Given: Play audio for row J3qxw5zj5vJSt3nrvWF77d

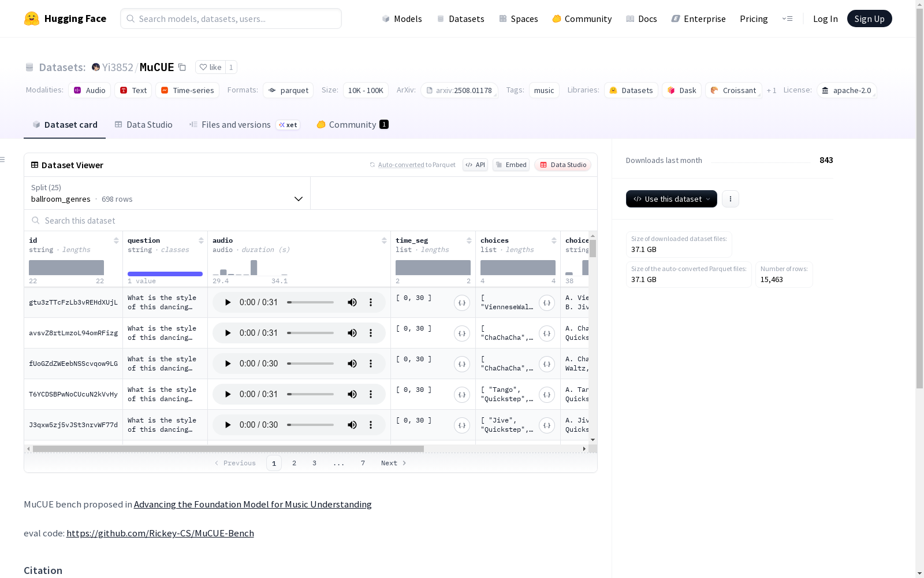Looking at the screenshot, I should [x=228, y=425].
